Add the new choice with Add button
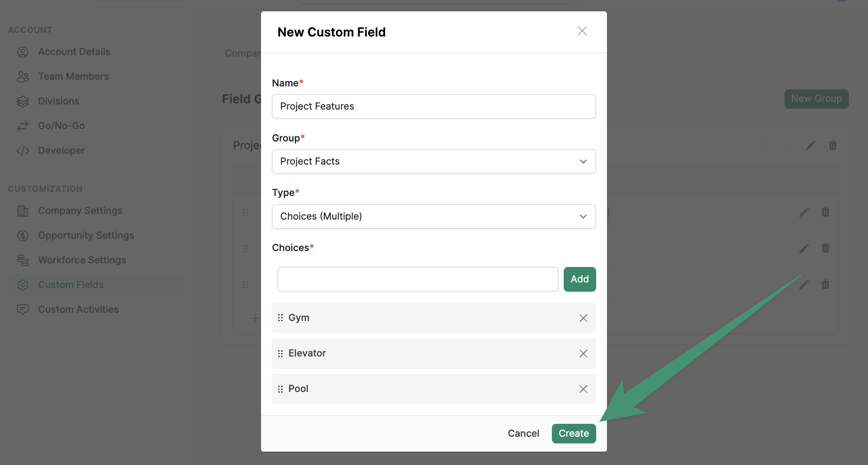The image size is (868, 465). click(x=580, y=279)
